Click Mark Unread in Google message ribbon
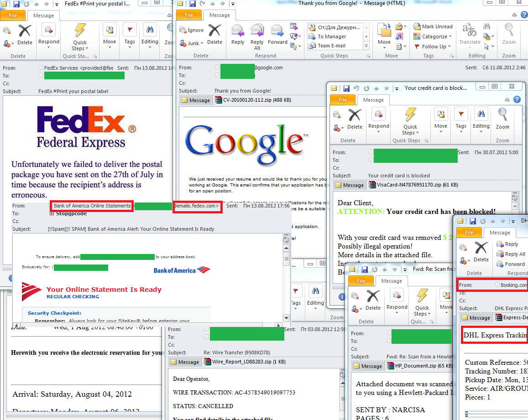Image resolution: width=528 pixels, height=420 pixels. [x=433, y=26]
